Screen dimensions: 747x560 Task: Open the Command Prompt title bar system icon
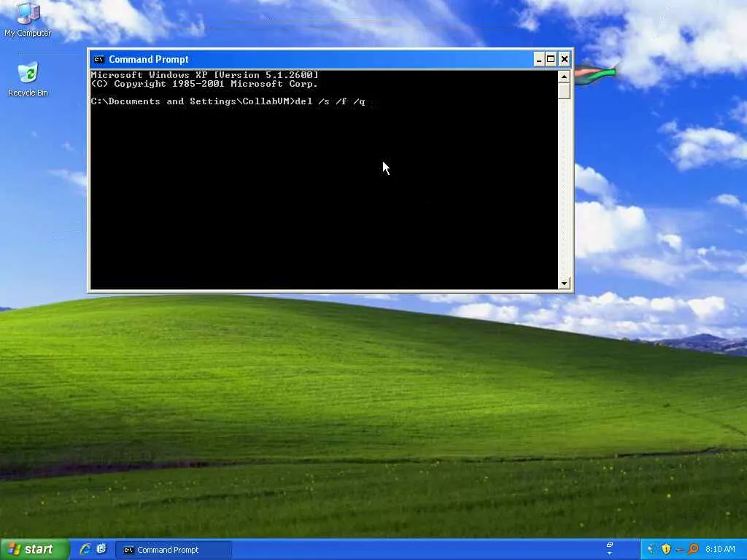click(98, 60)
